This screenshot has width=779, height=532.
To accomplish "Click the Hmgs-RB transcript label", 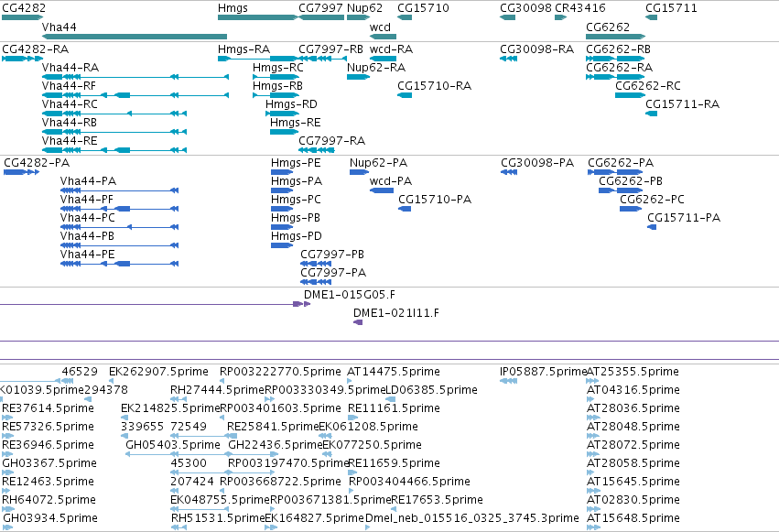I will click(277, 86).
